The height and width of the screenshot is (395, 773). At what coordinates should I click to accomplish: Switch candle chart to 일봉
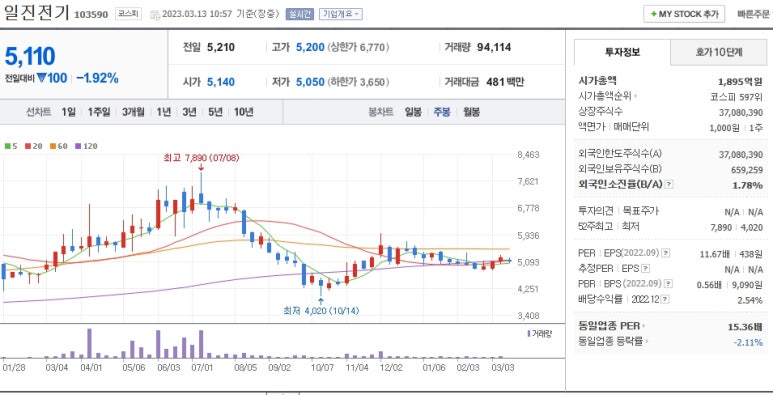pos(413,112)
